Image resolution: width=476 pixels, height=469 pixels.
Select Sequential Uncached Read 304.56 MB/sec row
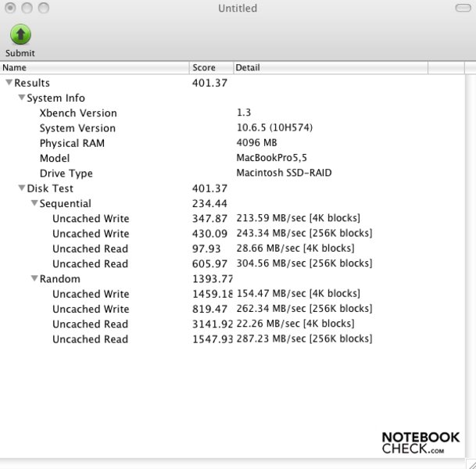tap(232, 263)
